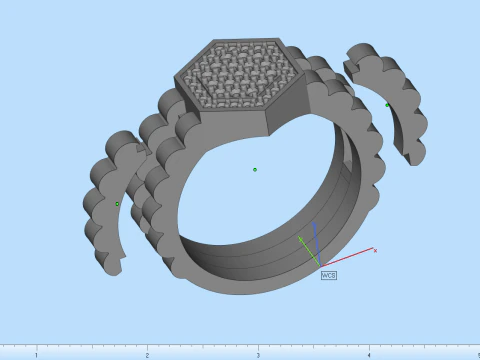The width and height of the screenshot is (480, 360).
Task: Click ruler mark 1 on the bottom ruler
Action: (x=36, y=355)
